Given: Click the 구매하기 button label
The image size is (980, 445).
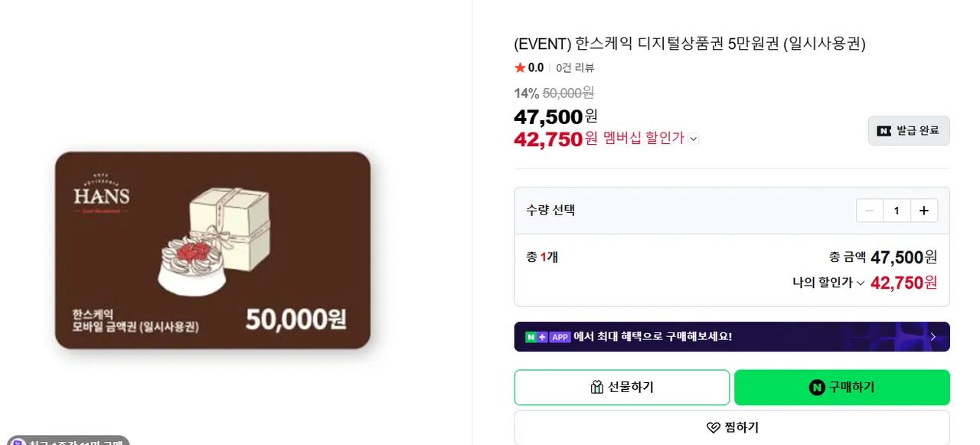Looking at the screenshot, I should (x=851, y=388).
